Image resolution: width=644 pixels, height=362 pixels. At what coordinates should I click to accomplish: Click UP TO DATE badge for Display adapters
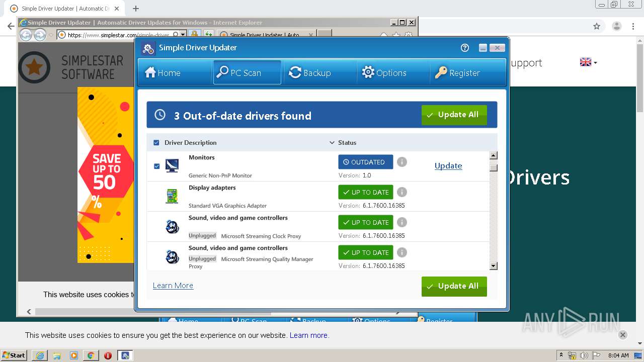click(366, 192)
